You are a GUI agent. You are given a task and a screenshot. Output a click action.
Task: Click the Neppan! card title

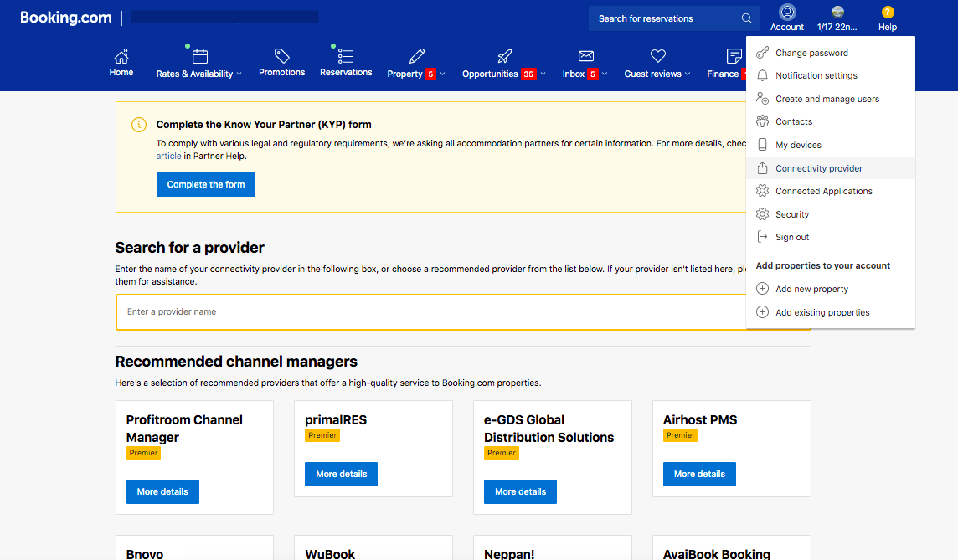(509, 554)
